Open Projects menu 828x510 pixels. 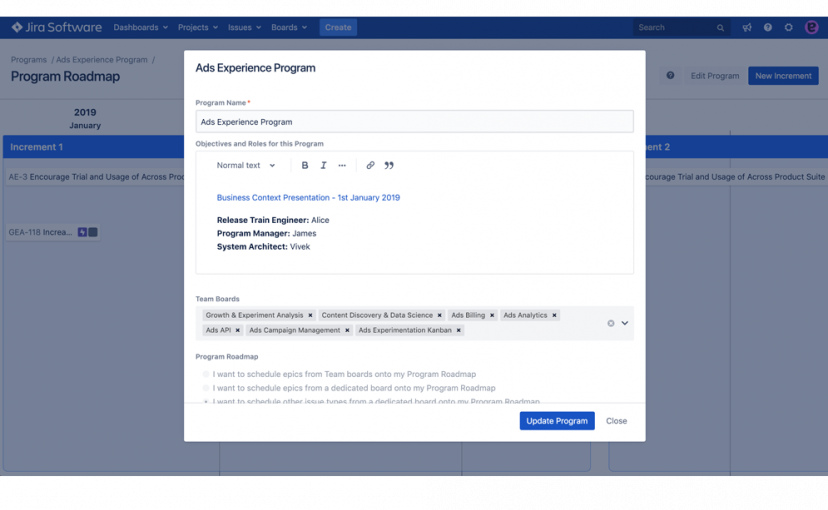pyautogui.click(x=197, y=27)
